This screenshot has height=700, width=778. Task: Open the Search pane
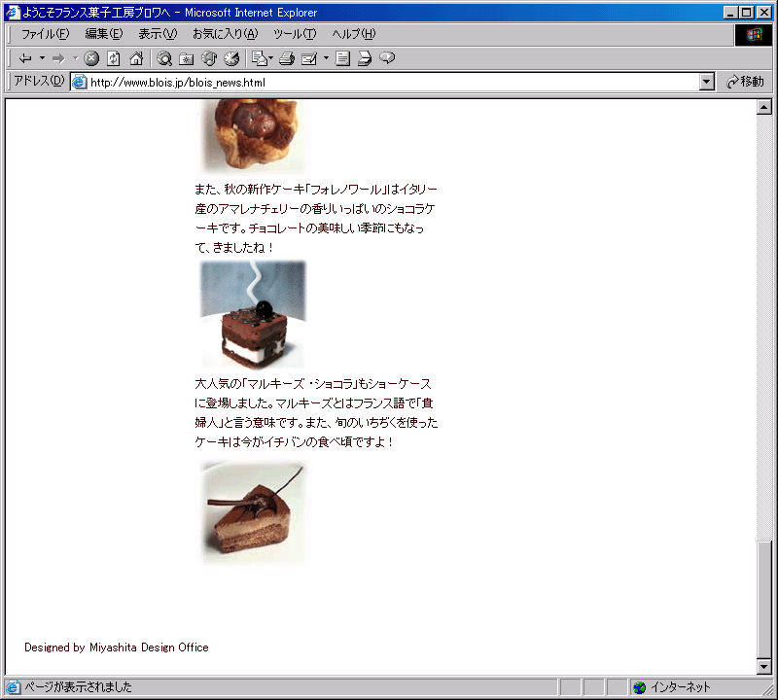(x=164, y=58)
